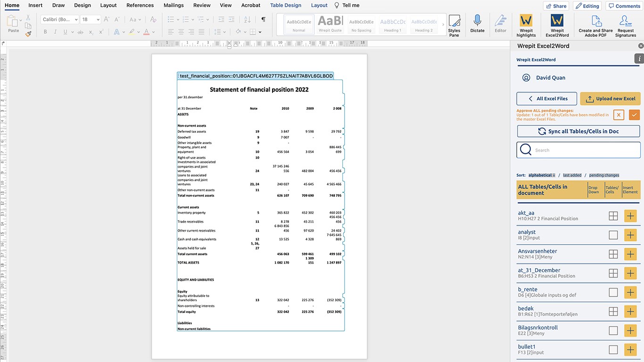Close the Wrepit Excel2Word task pane

641,46
